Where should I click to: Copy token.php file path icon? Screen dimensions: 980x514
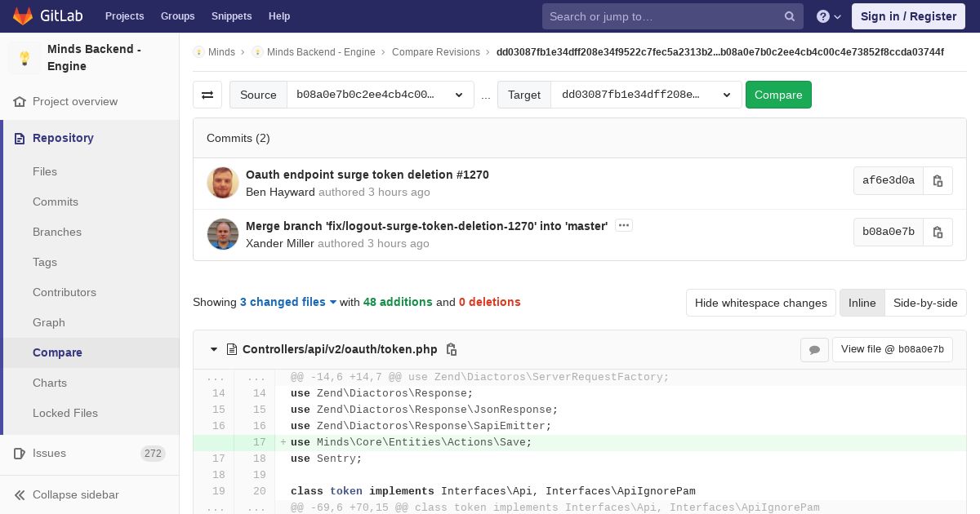click(x=451, y=349)
